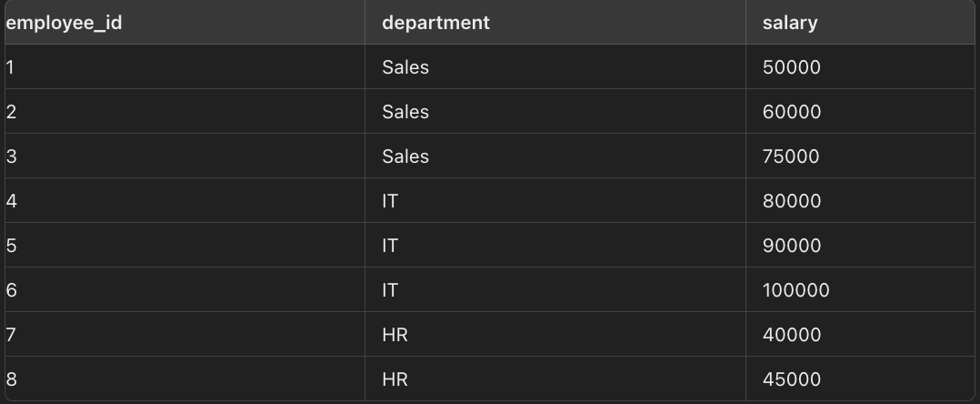980x404 pixels.
Task: Click the IT department cell for employee 4
Action: point(390,201)
